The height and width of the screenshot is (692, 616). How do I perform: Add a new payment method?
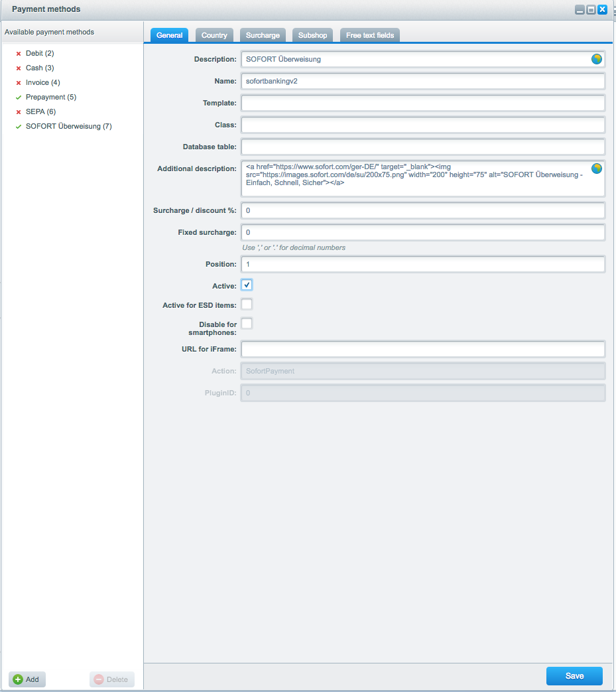point(27,679)
